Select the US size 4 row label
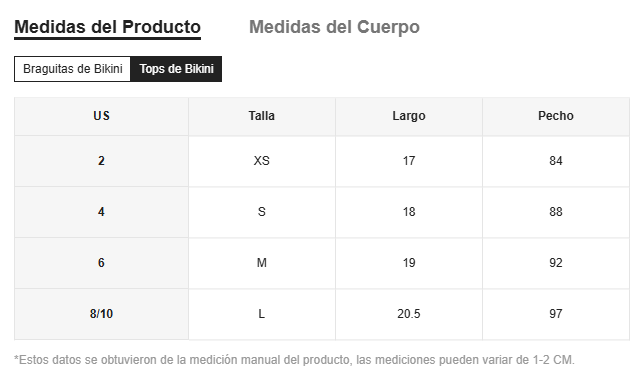 coord(101,212)
